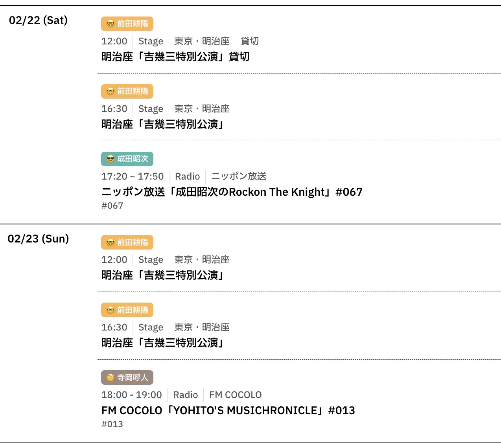Click the FM COCOLO station label in gray
Image resolution: width=501 pixels, height=448 pixels.
pyautogui.click(x=235, y=395)
